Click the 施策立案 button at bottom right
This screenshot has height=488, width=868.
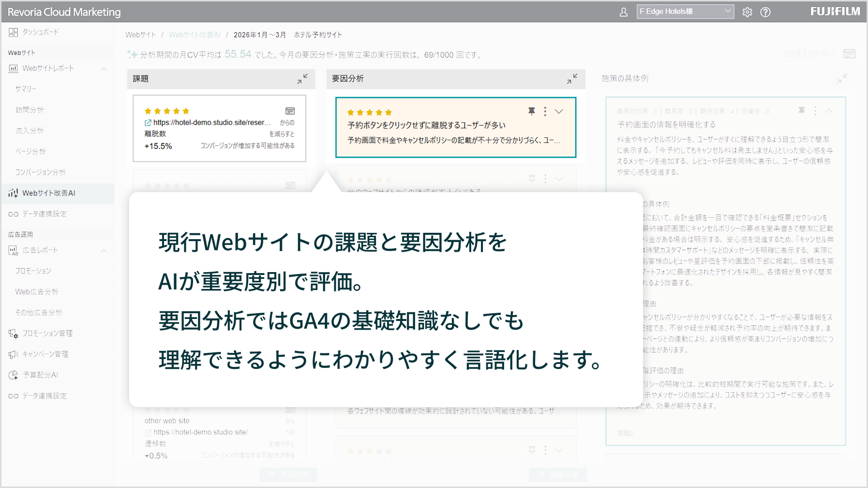coord(557,474)
